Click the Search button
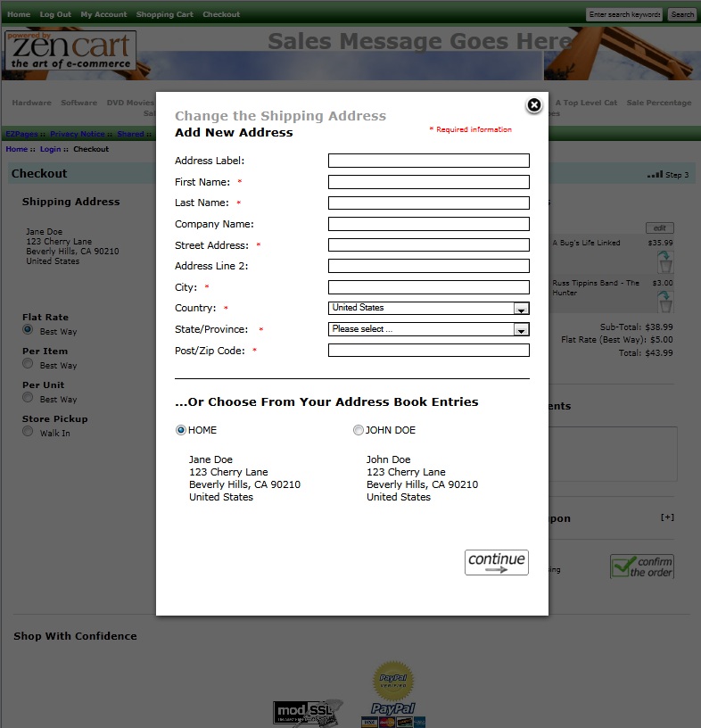Image resolution: width=701 pixels, height=728 pixels. [x=681, y=14]
